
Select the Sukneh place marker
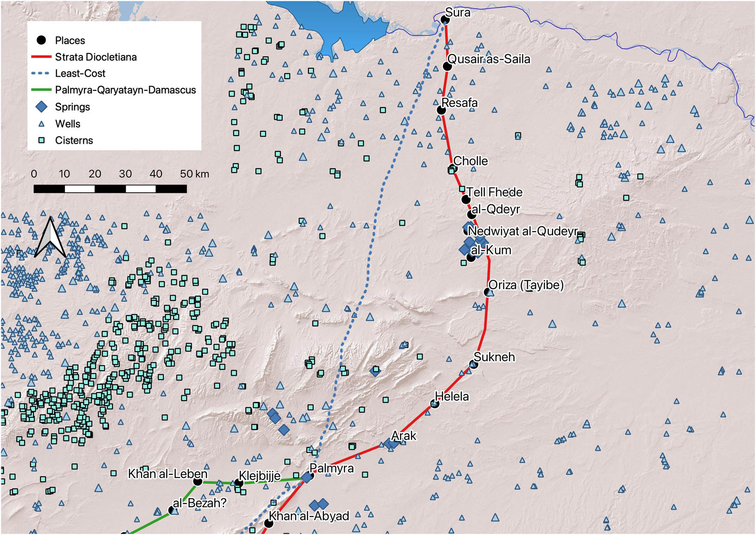point(474,365)
